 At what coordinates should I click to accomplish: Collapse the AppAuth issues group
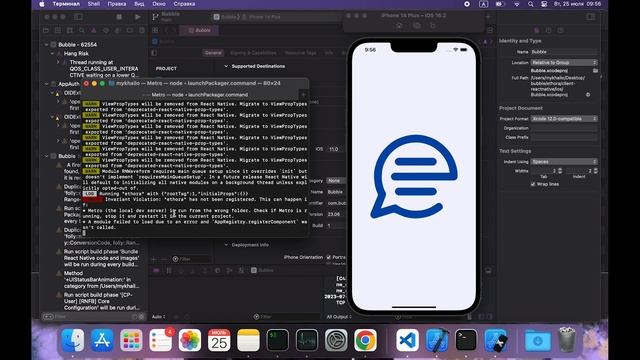(47, 84)
